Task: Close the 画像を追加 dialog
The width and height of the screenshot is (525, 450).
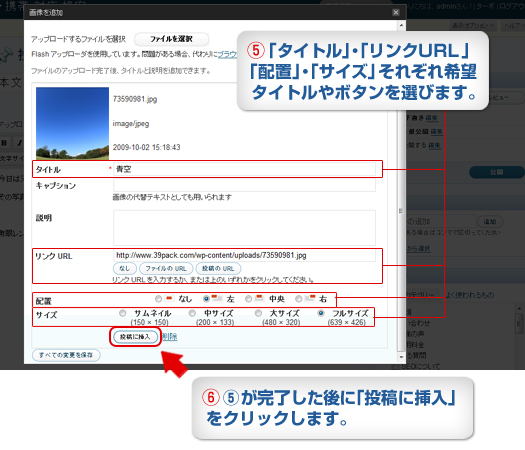Action: point(396,12)
